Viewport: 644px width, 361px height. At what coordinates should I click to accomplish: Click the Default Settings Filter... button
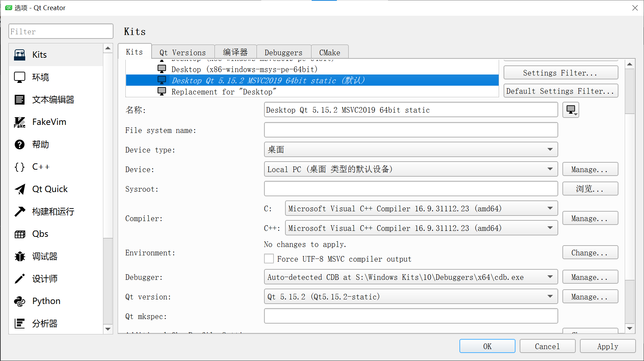(561, 91)
